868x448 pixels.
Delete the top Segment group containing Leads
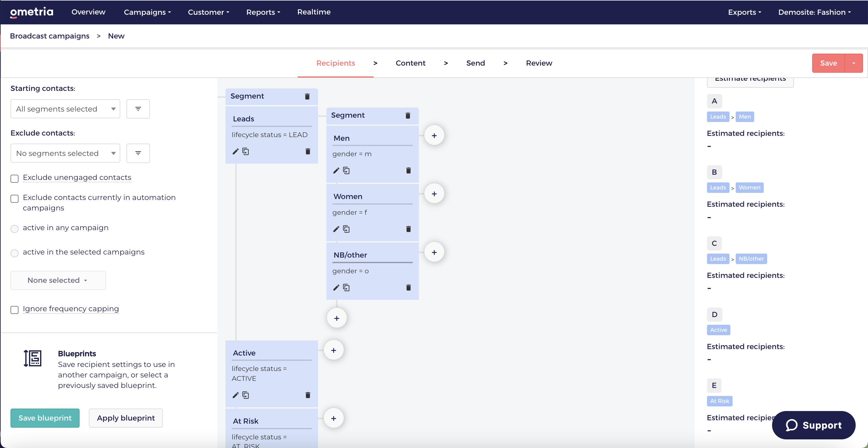[307, 96]
